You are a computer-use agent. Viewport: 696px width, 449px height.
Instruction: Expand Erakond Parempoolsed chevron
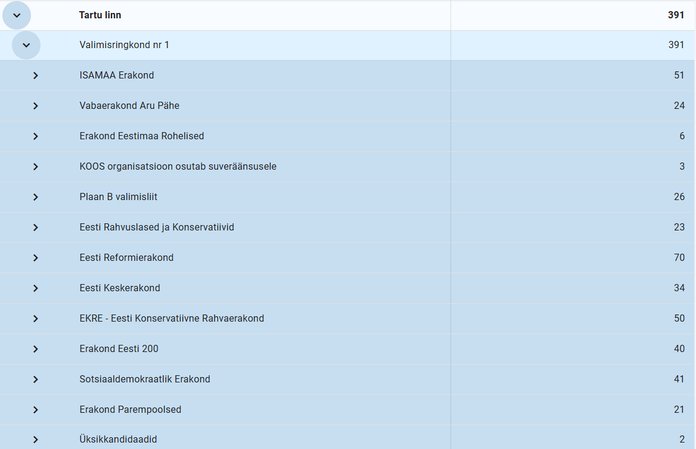[35, 410]
